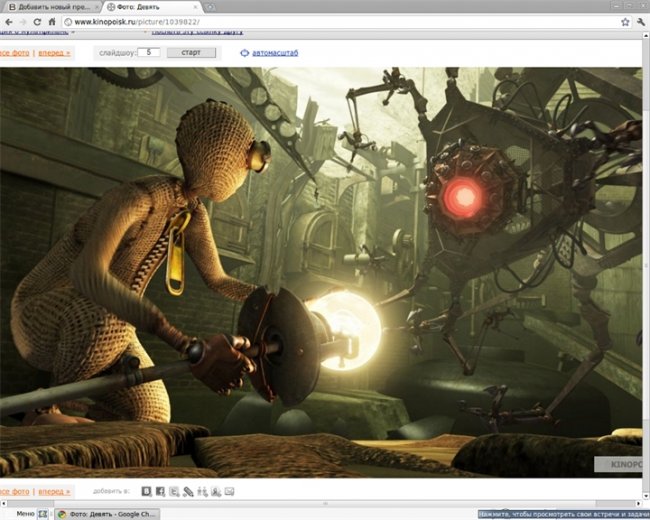Share photo to VKontakte icon
This screenshot has width=650, height=520.
click(x=146, y=491)
